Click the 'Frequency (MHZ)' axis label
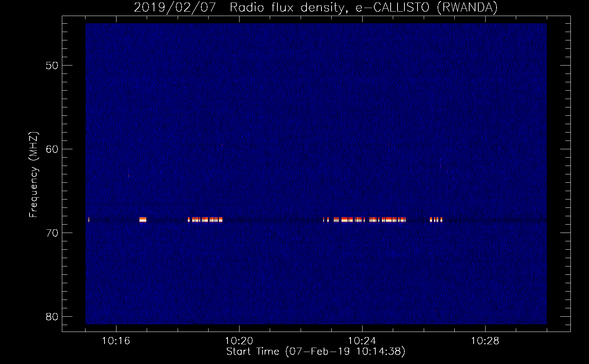 pyautogui.click(x=33, y=175)
